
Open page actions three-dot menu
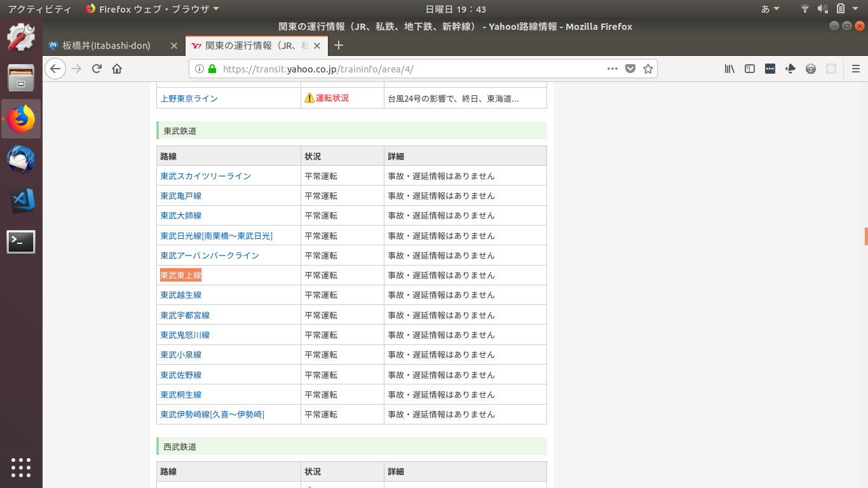612,69
